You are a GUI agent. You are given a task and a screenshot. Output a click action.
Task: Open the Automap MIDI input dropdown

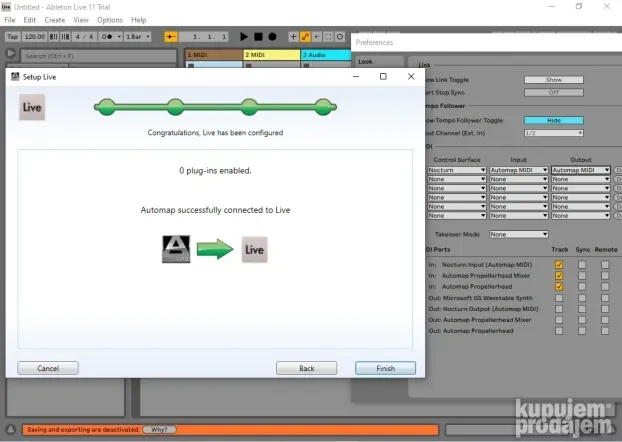pos(518,170)
